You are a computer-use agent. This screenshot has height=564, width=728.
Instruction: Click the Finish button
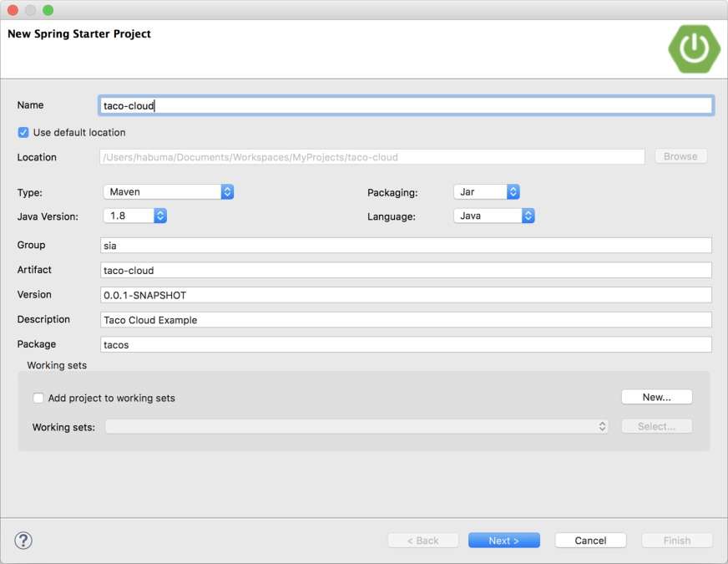[x=677, y=541]
